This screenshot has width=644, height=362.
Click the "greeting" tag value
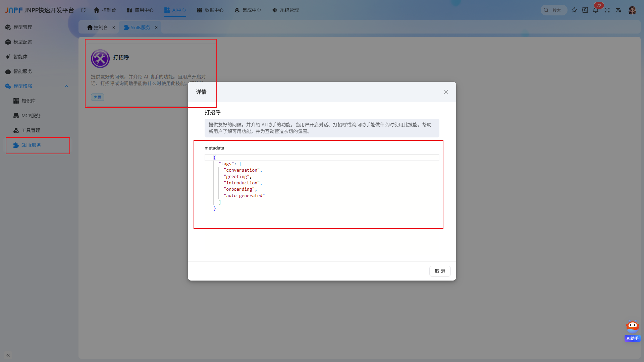237,176
